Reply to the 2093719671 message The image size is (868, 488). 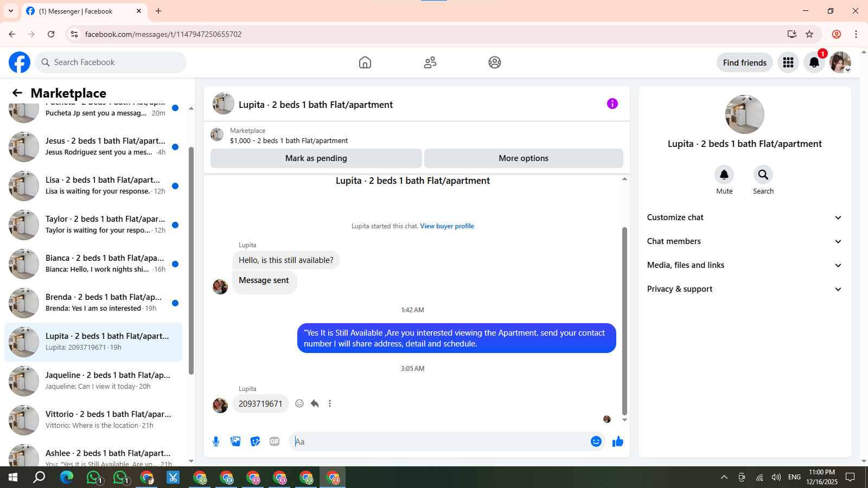(315, 403)
